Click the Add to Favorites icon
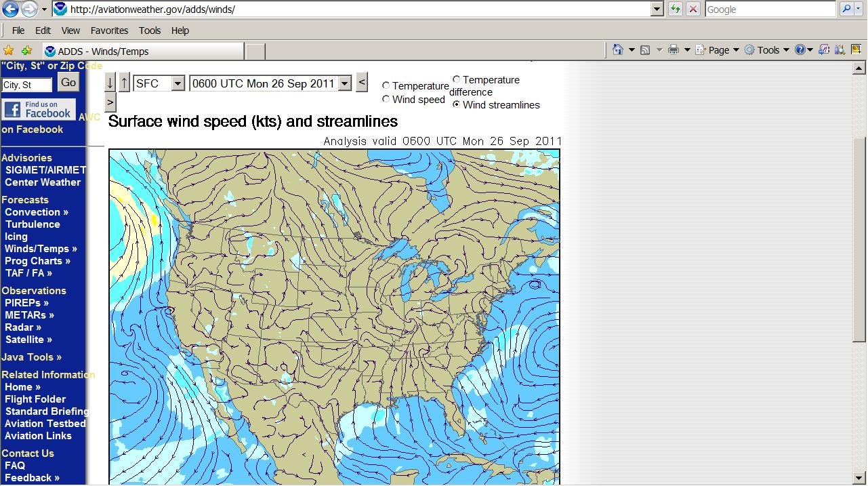Image resolution: width=868 pixels, height=486 pixels. (26, 51)
